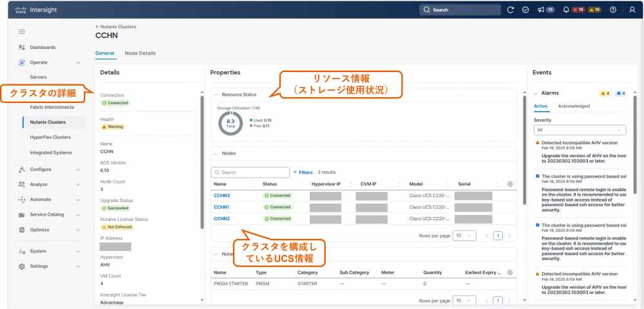Expand the Analyze menu section
The height and width of the screenshot is (309, 644).
[78, 185]
